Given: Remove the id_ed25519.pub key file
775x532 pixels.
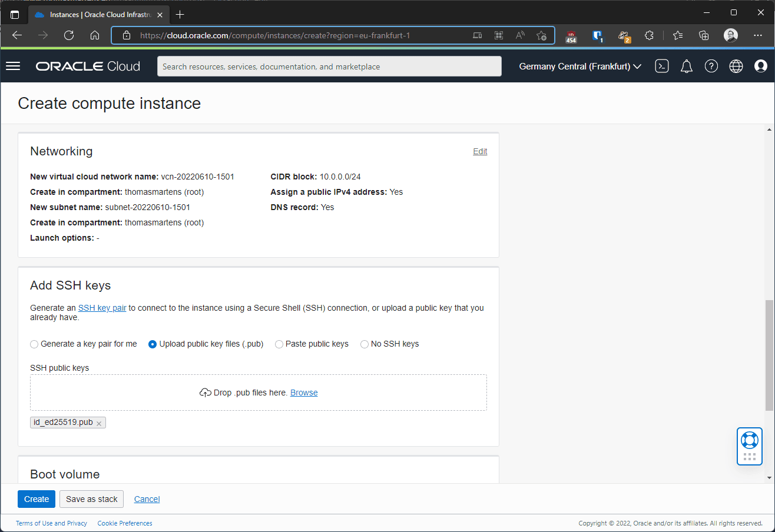Looking at the screenshot, I should (x=99, y=423).
